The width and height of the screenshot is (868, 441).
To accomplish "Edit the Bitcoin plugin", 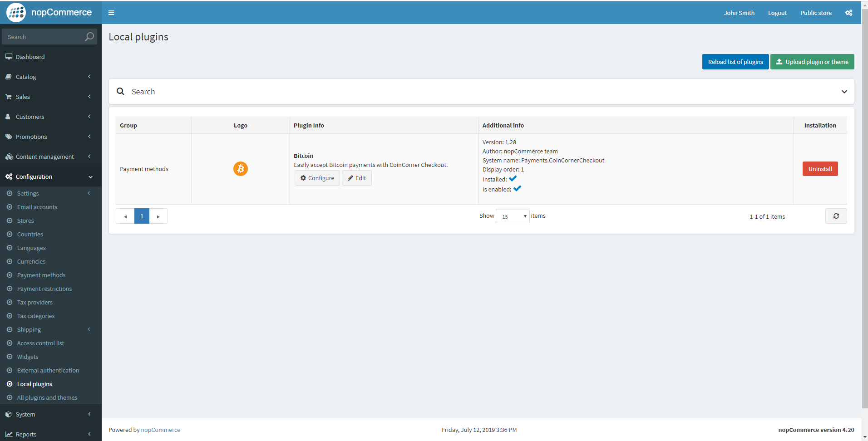I will 357,178.
